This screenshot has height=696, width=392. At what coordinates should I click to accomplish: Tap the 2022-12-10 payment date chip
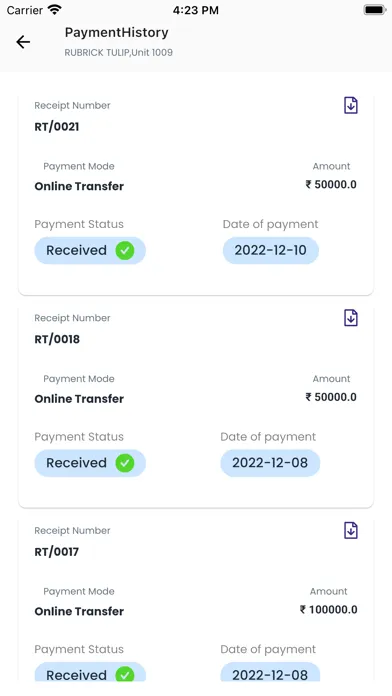click(271, 250)
